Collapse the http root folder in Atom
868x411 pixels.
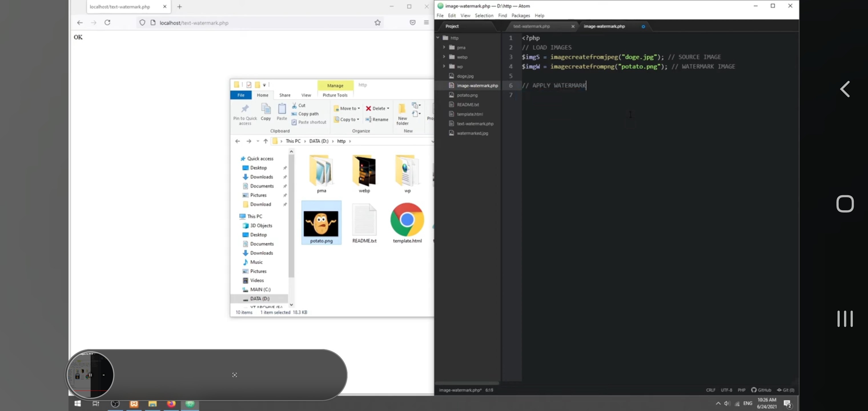pyautogui.click(x=438, y=38)
